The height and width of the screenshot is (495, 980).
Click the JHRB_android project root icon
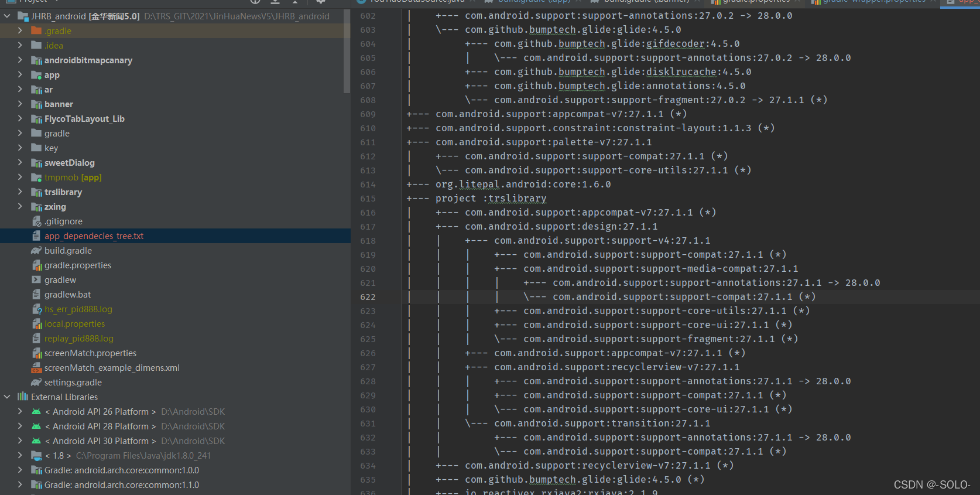(23, 16)
